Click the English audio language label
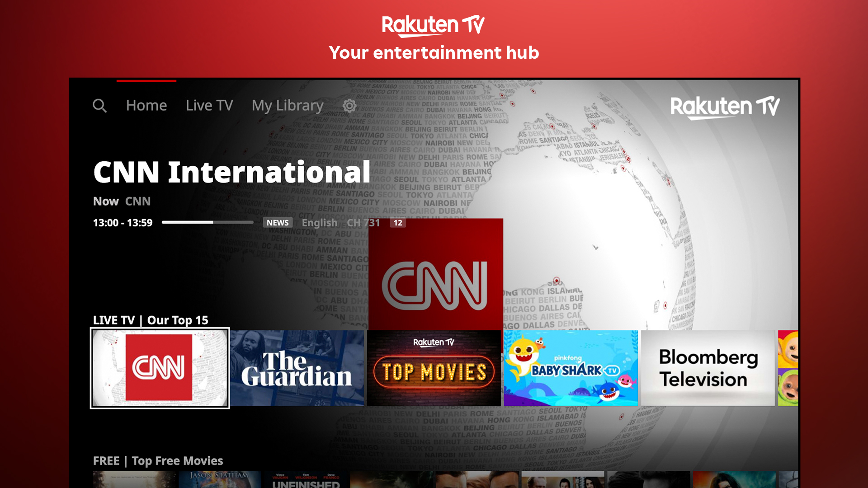Viewport: 868px width, 488px height. pyautogui.click(x=320, y=222)
